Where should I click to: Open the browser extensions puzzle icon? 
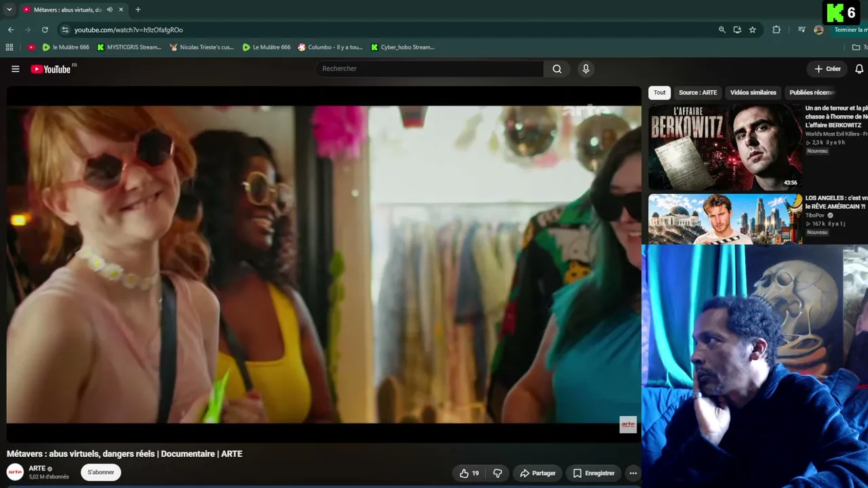pyautogui.click(x=776, y=30)
